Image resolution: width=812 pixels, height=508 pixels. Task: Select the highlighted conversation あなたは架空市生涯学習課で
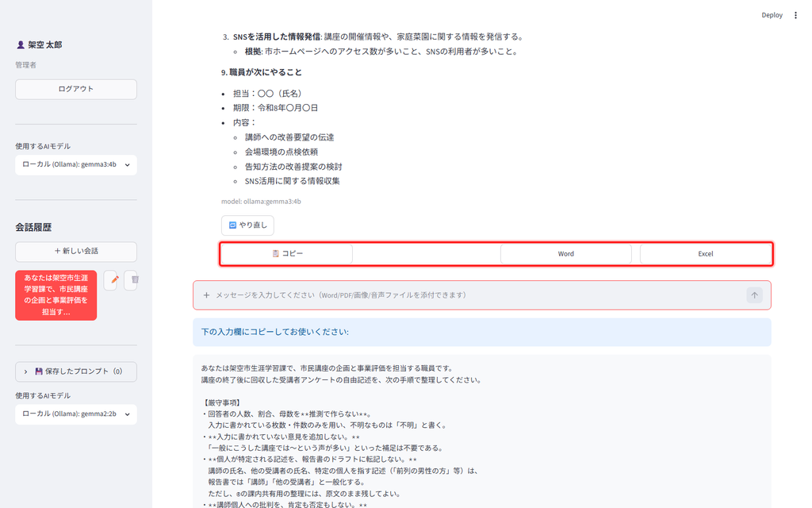click(56, 295)
